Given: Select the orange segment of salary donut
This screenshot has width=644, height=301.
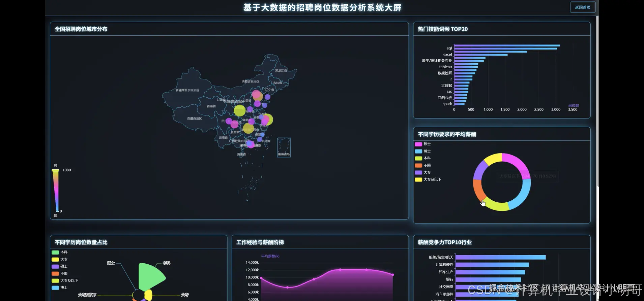Looking at the screenshot, I should pos(478,190).
